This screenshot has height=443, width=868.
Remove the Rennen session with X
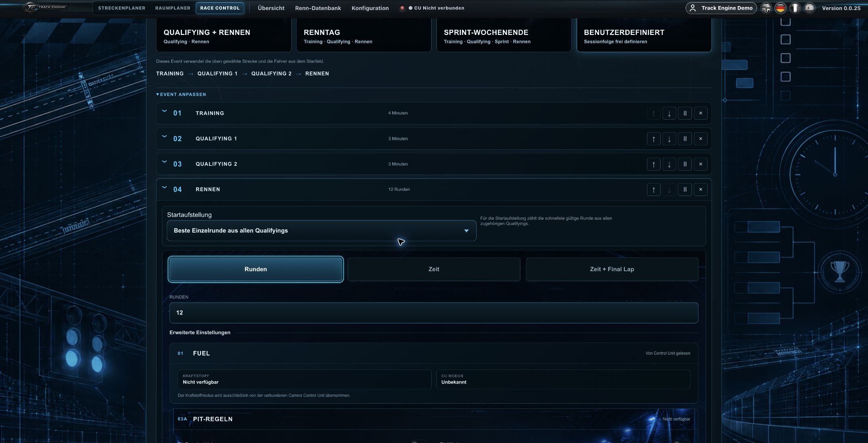[700, 190]
